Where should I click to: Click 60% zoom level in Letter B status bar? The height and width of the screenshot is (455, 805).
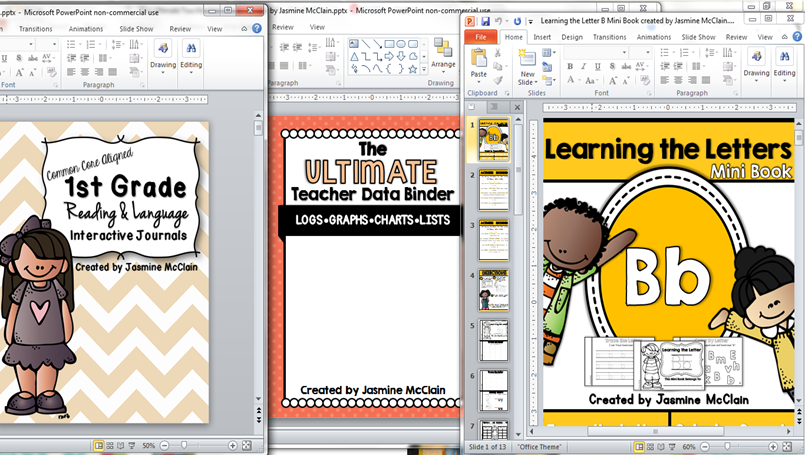click(689, 447)
